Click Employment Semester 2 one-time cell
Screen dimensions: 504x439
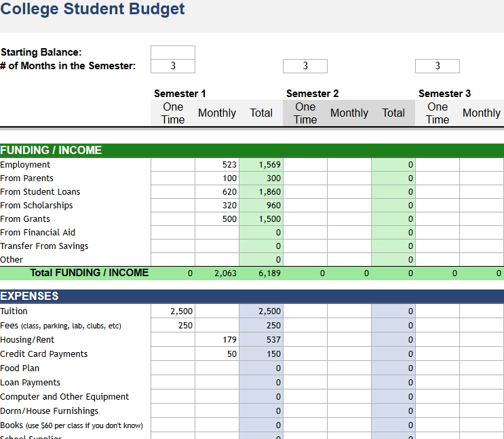305,165
